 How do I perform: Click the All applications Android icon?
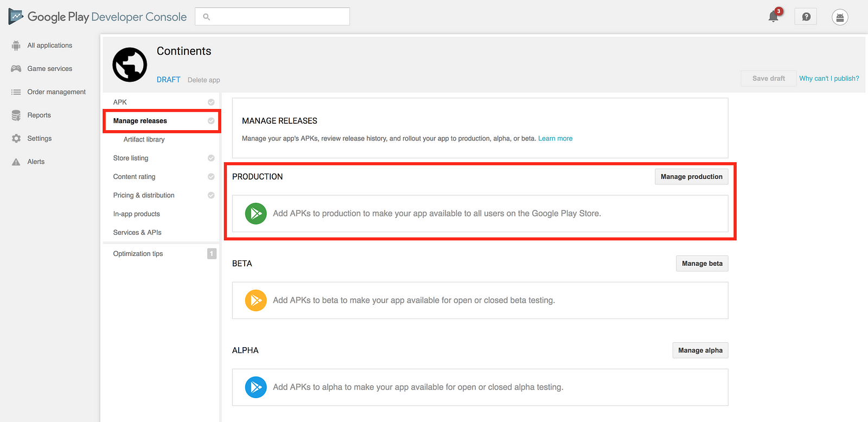click(x=16, y=46)
